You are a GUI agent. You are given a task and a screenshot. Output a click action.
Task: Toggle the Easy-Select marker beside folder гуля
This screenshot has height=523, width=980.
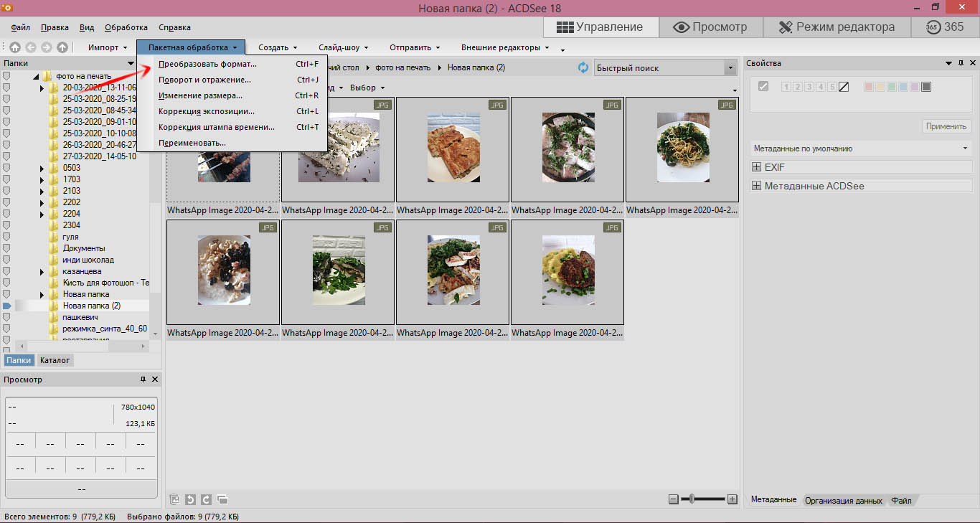click(x=7, y=237)
